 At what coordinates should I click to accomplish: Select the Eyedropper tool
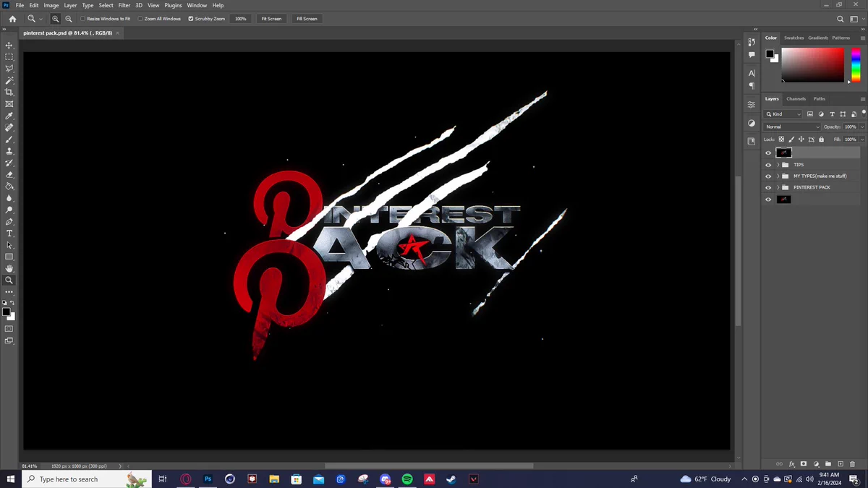pyautogui.click(x=9, y=116)
